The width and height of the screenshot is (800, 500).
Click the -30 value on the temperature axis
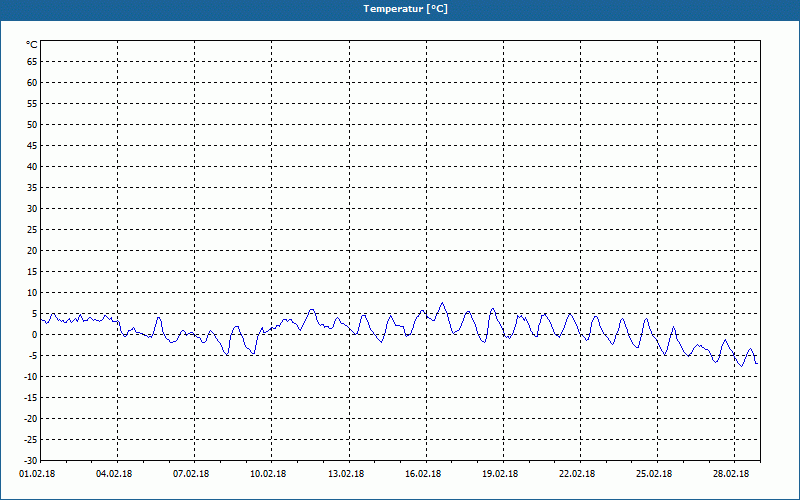click(31, 460)
